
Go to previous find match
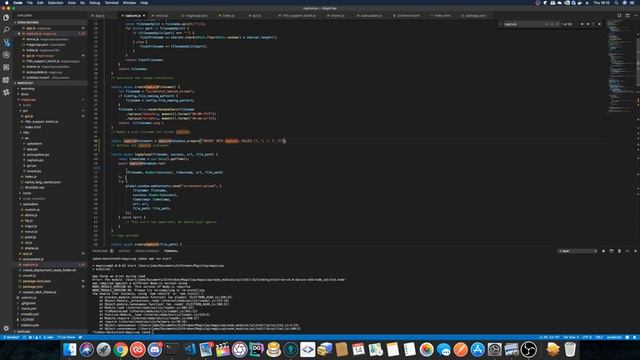[x=582, y=24]
